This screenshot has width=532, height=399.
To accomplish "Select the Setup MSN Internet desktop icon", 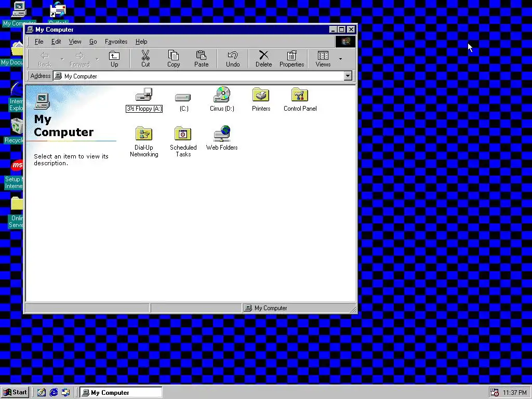I will click(x=17, y=166).
